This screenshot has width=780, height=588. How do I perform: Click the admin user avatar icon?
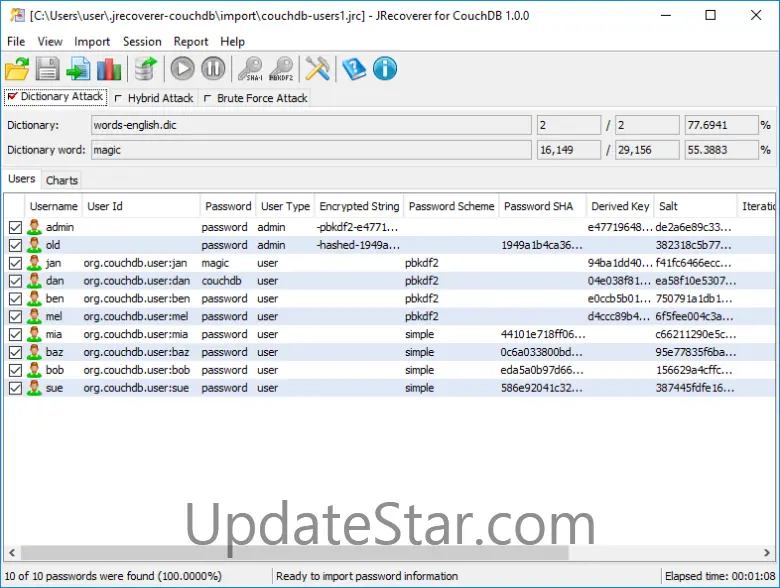click(x=34, y=227)
